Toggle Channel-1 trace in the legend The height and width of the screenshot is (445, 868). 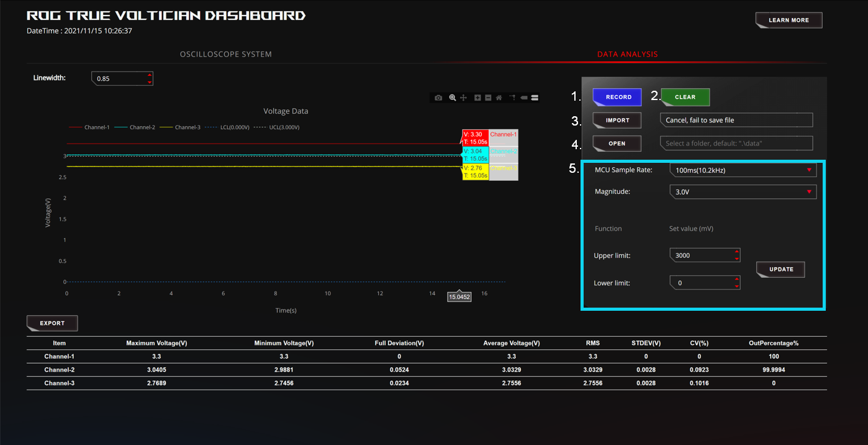89,127
